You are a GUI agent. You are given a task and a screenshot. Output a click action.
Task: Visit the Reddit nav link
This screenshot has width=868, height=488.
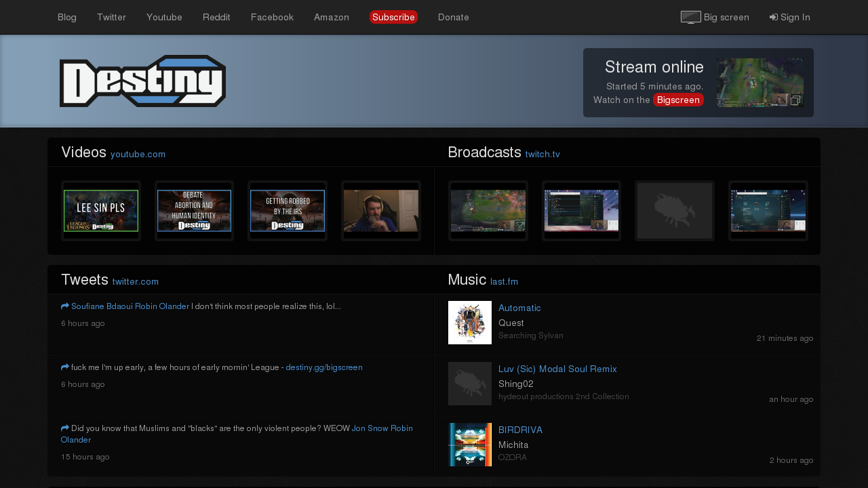point(216,18)
